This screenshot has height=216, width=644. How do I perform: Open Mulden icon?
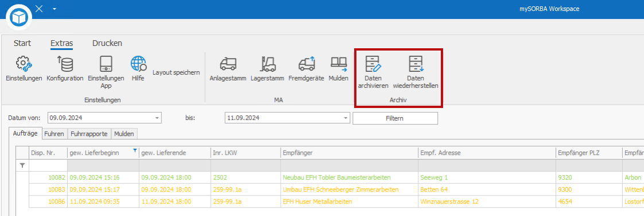(339, 64)
